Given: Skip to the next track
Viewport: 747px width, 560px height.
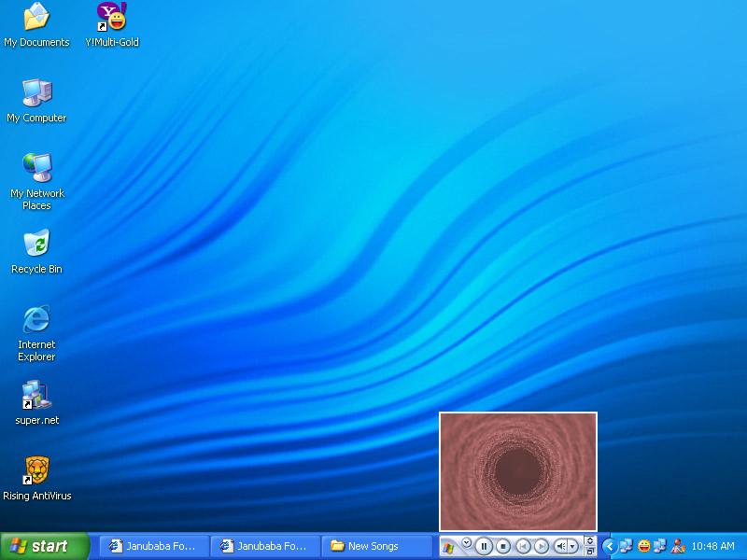Looking at the screenshot, I should pos(542,546).
